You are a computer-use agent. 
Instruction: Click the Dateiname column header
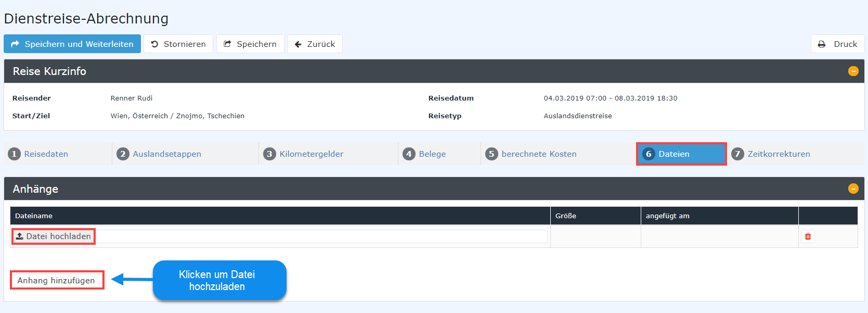[280, 216]
